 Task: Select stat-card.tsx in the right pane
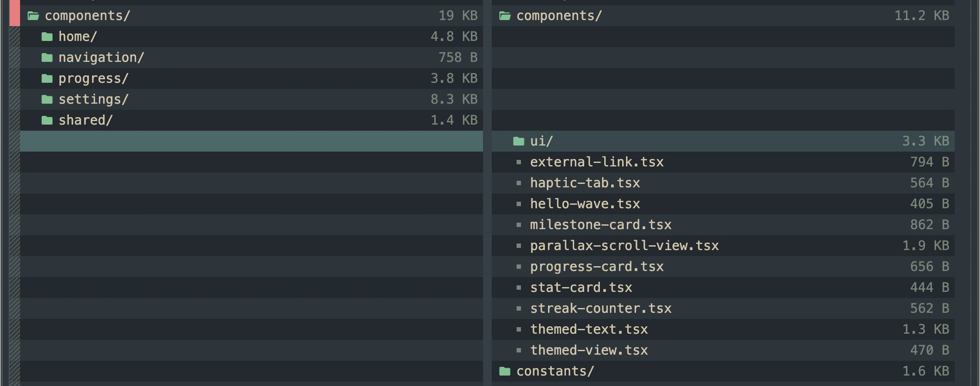pos(581,288)
